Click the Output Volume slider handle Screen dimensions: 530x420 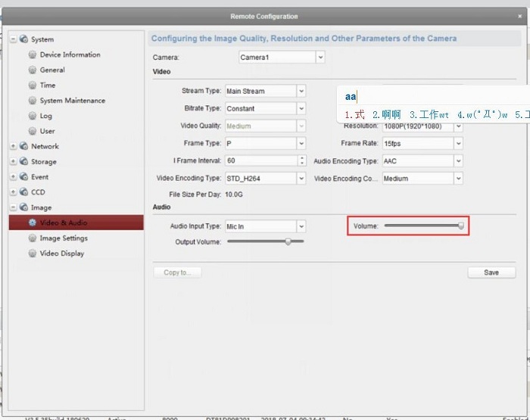[288, 241]
